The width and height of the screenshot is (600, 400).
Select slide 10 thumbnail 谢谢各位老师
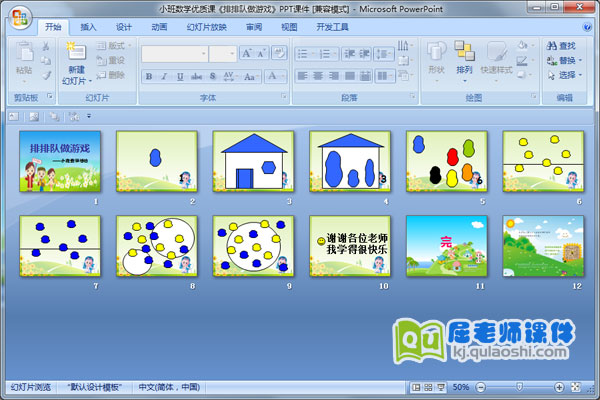[350, 246]
